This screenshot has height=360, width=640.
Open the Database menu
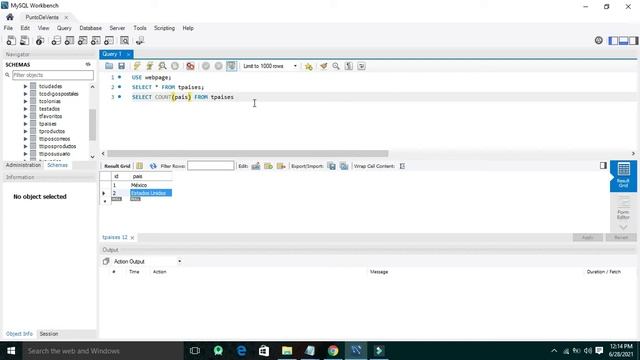click(x=91, y=28)
